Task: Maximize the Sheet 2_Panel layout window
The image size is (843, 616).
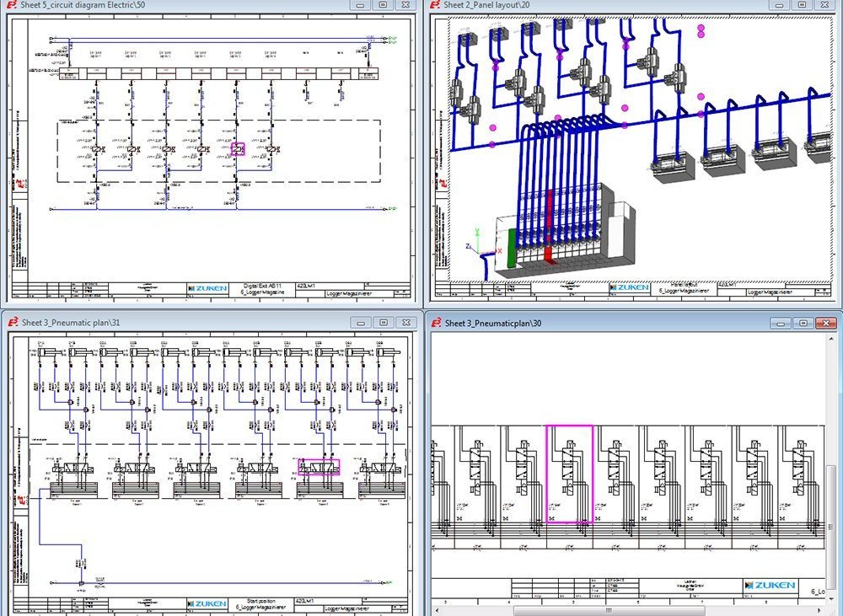Action: [807, 5]
